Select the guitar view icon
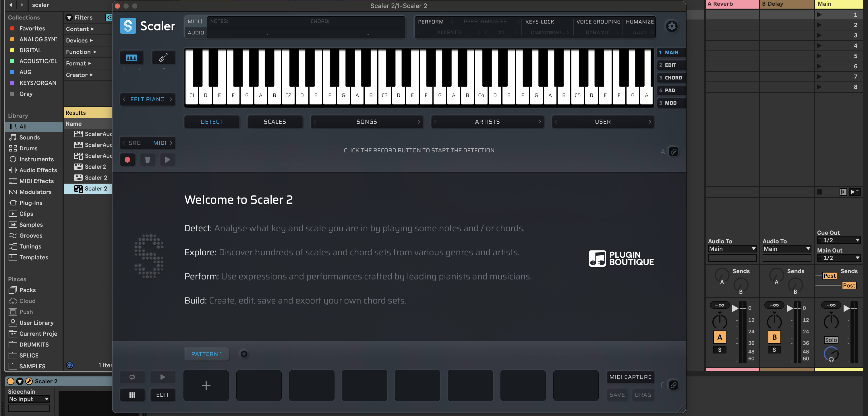The height and width of the screenshot is (416, 868). tap(163, 58)
